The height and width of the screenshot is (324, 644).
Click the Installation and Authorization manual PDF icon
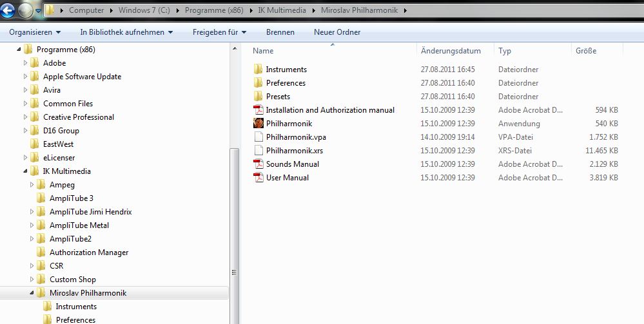click(259, 110)
